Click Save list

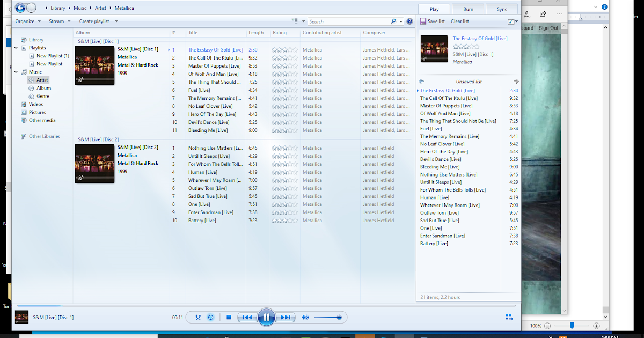coord(433,21)
